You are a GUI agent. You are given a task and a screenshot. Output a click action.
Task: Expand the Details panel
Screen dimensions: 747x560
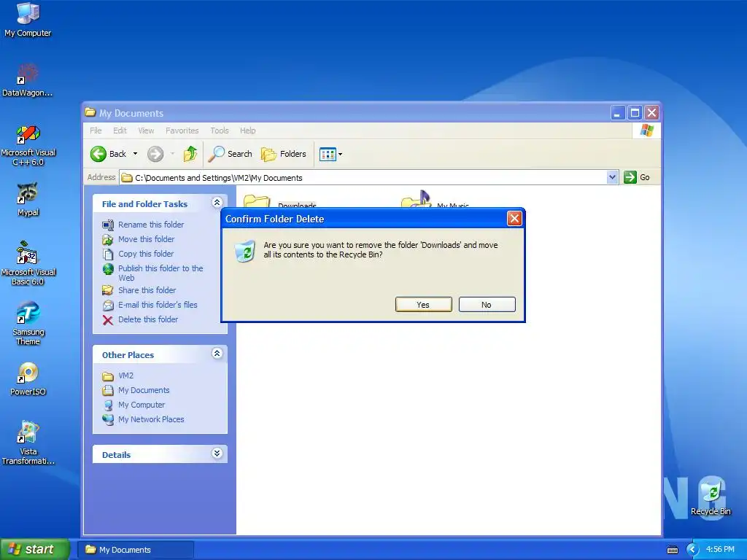click(x=217, y=454)
